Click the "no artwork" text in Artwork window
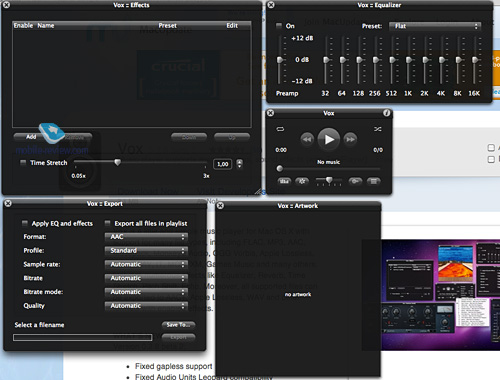Image resolution: width=500 pixels, height=380 pixels. [298, 294]
